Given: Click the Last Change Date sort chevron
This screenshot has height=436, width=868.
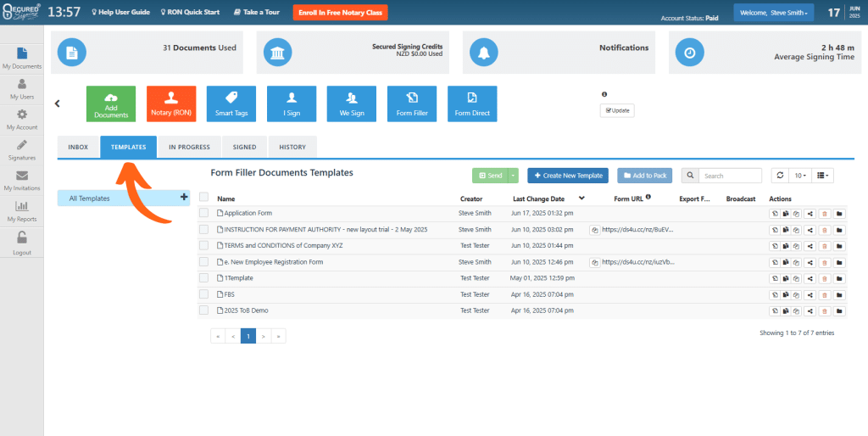Looking at the screenshot, I should (x=581, y=198).
